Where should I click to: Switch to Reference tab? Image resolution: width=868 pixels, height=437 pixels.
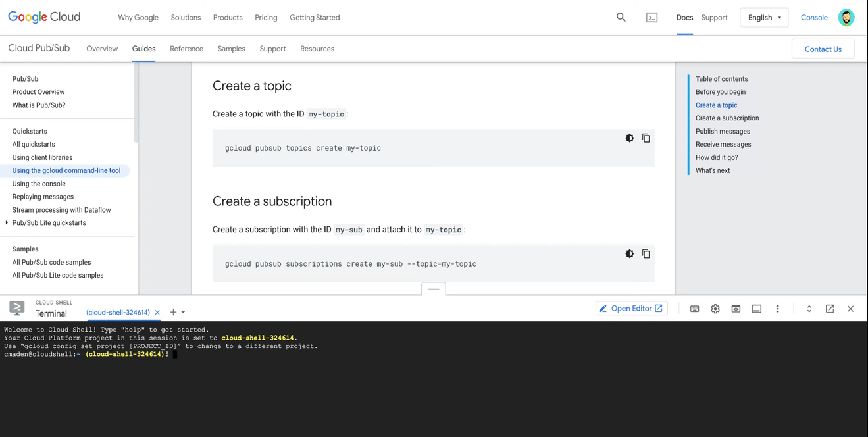tap(186, 49)
